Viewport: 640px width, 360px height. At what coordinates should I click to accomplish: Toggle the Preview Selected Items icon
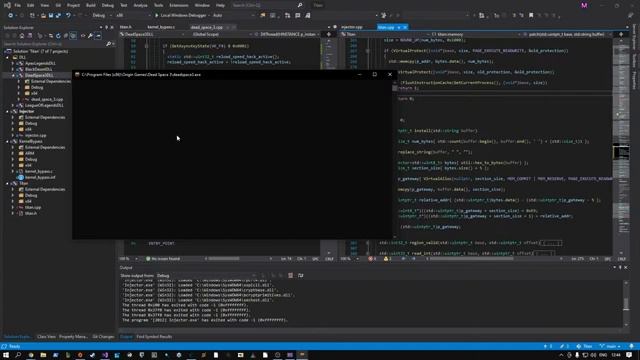click(x=98, y=36)
